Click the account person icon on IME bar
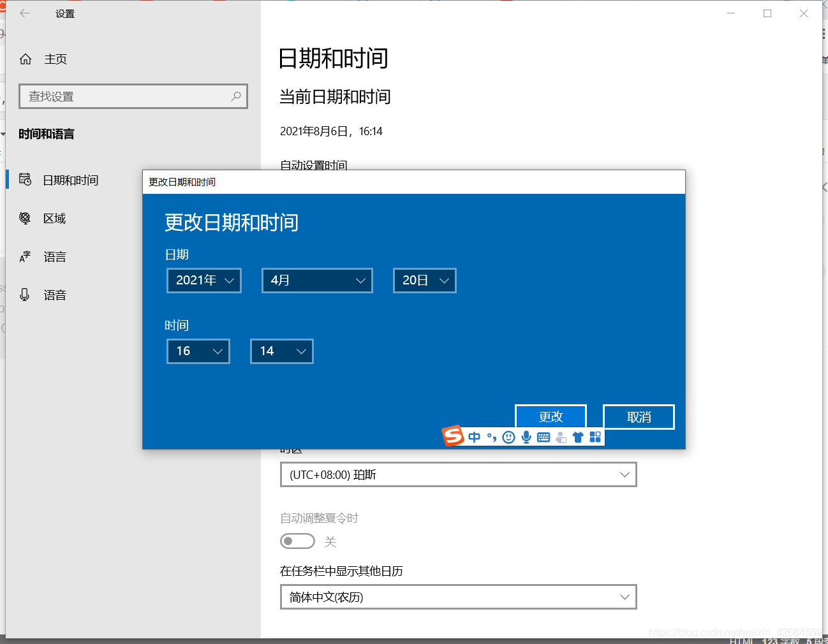Viewport: 828px width, 644px height. (561, 437)
